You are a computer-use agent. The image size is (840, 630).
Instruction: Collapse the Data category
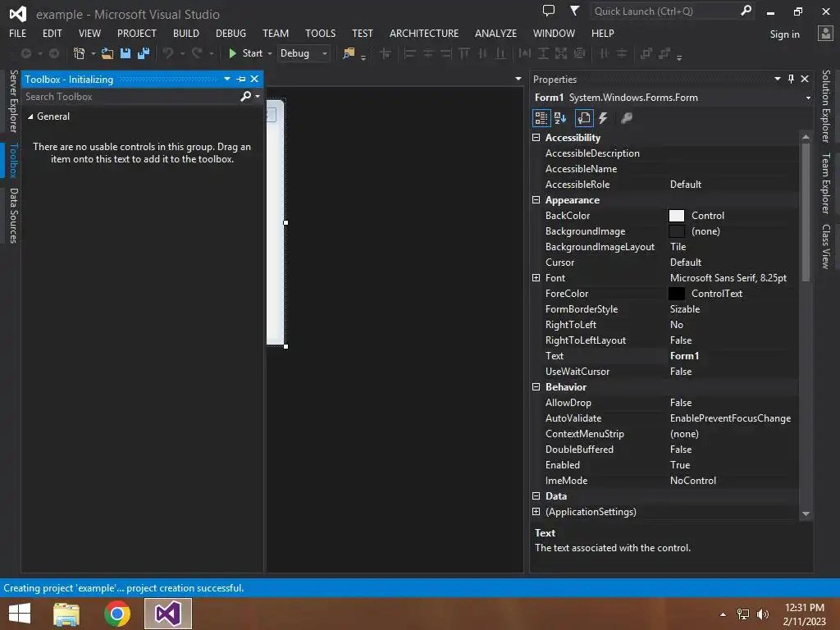pyautogui.click(x=536, y=496)
